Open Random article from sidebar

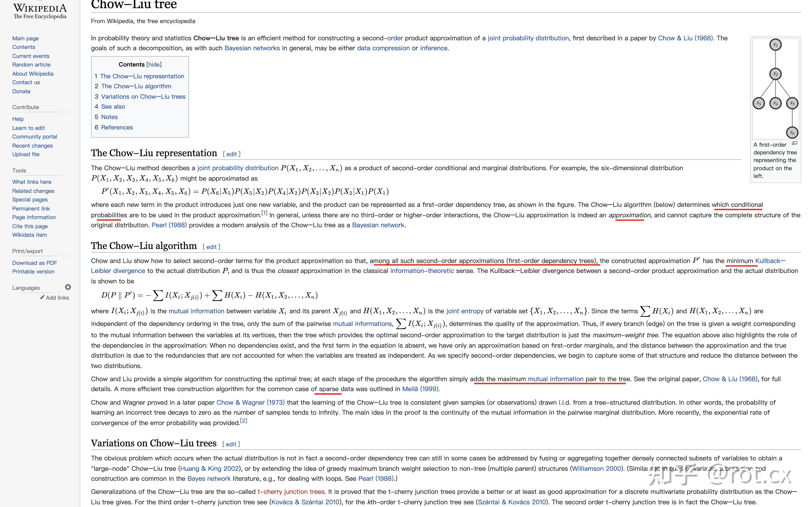pos(31,65)
